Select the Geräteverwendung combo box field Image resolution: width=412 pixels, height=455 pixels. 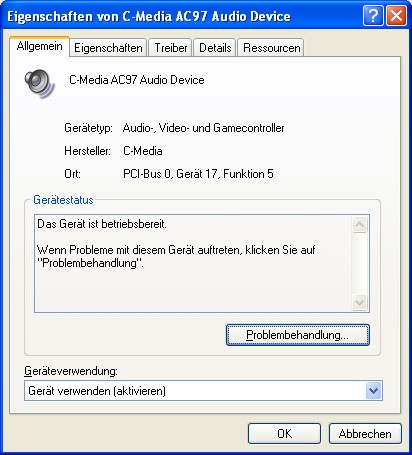203,390
